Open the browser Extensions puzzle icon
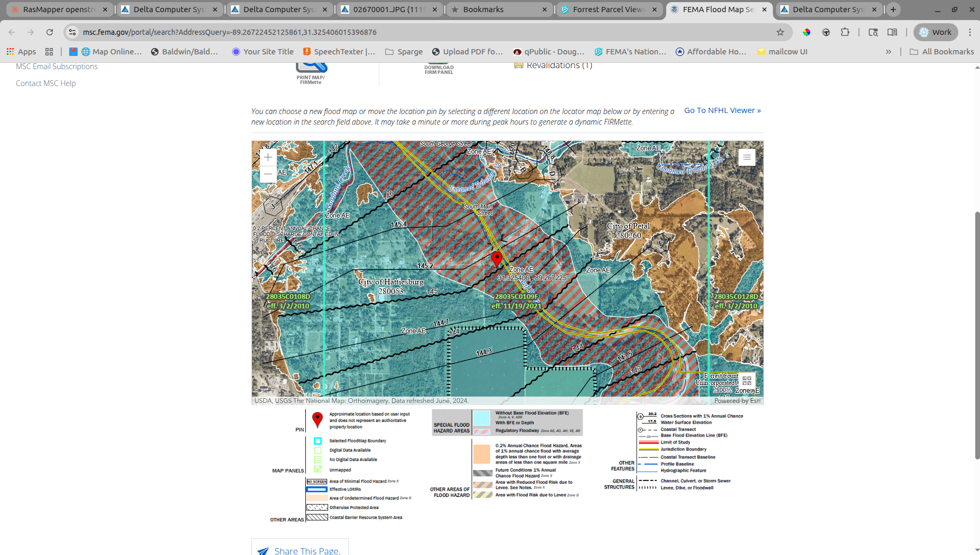Screen dimensions: 980x555 [x=846, y=32]
